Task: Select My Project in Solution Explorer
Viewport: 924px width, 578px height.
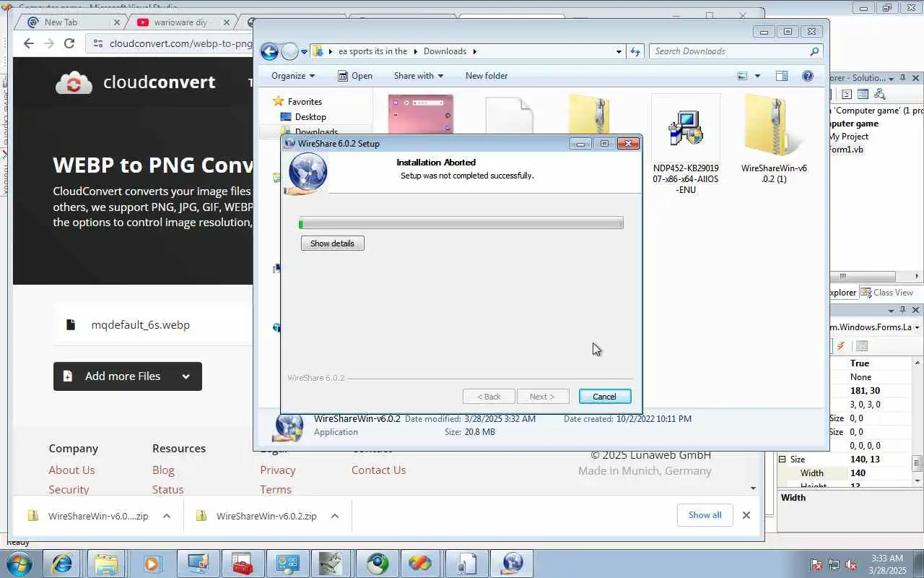Action: [x=848, y=137]
